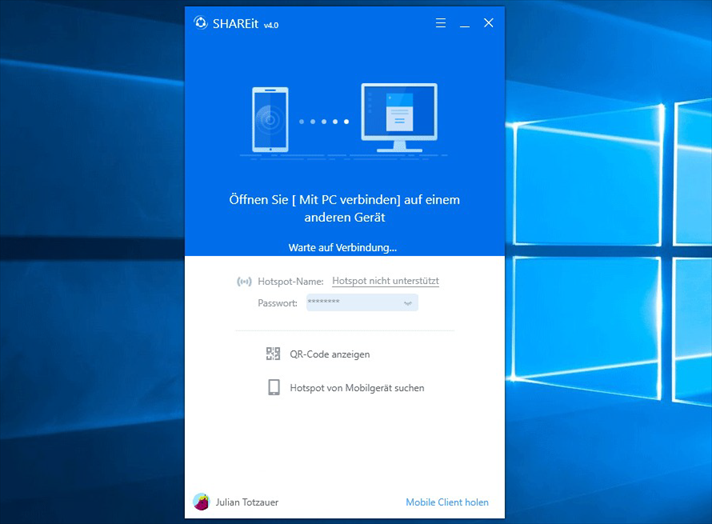Open profile name 'Julian Totzauer'

(247, 502)
